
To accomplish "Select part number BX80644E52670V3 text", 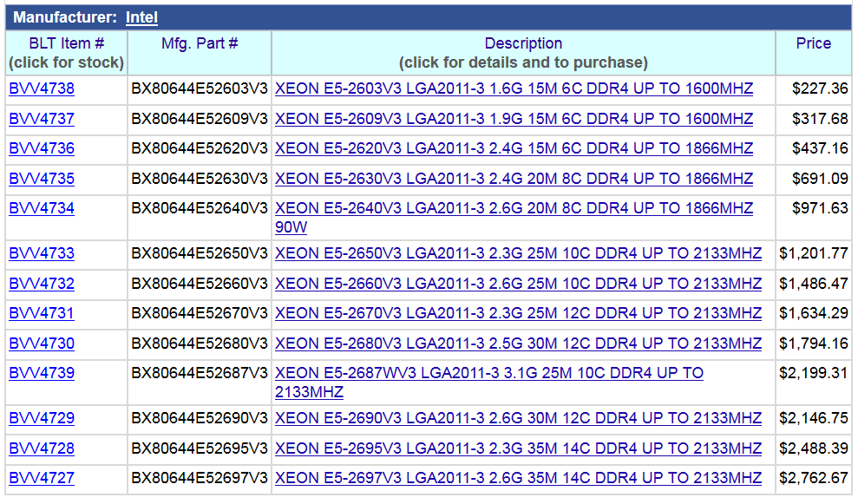I will click(200, 313).
